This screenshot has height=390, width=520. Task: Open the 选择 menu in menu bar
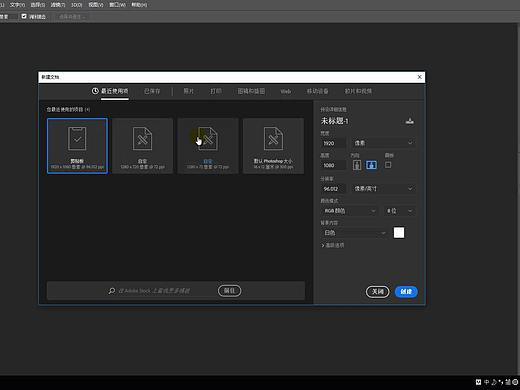click(38, 5)
